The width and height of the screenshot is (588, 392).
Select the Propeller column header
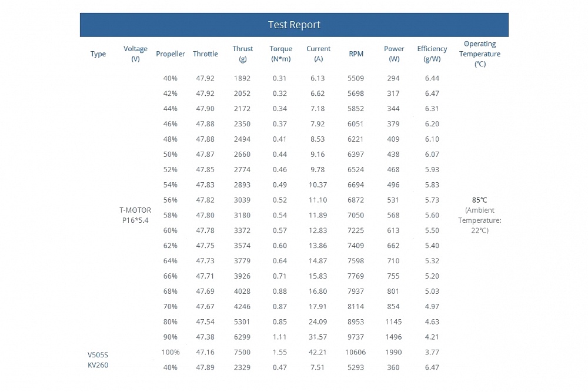click(x=171, y=54)
